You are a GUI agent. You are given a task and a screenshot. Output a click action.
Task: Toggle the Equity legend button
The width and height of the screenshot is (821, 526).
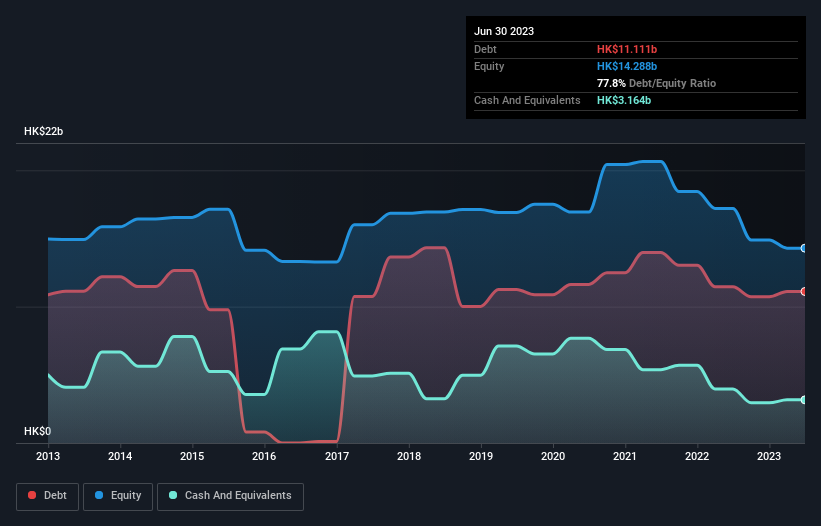click(x=118, y=496)
